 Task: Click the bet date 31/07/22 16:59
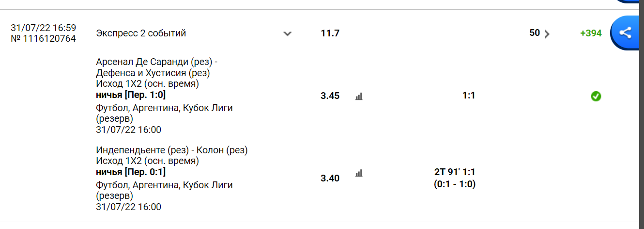tap(43, 28)
